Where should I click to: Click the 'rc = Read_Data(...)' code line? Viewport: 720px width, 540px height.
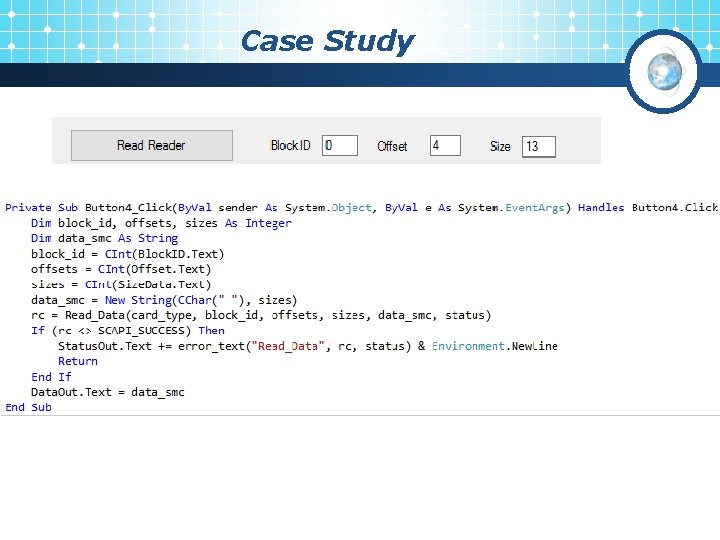[261, 315]
